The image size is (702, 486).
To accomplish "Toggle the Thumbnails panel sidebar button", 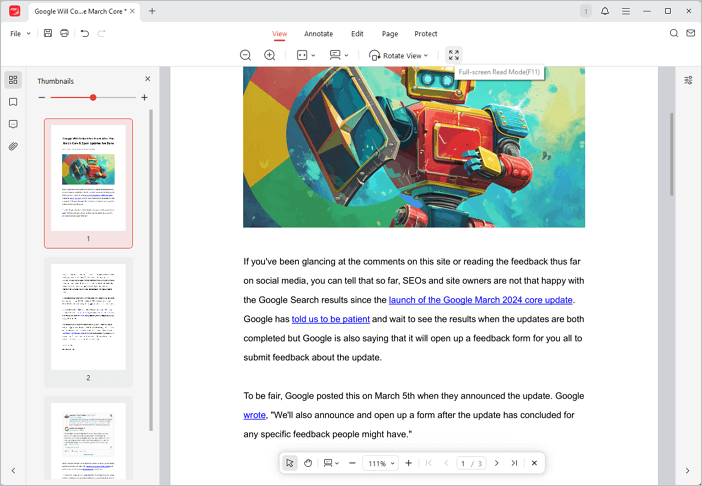I will pyautogui.click(x=13, y=80).
